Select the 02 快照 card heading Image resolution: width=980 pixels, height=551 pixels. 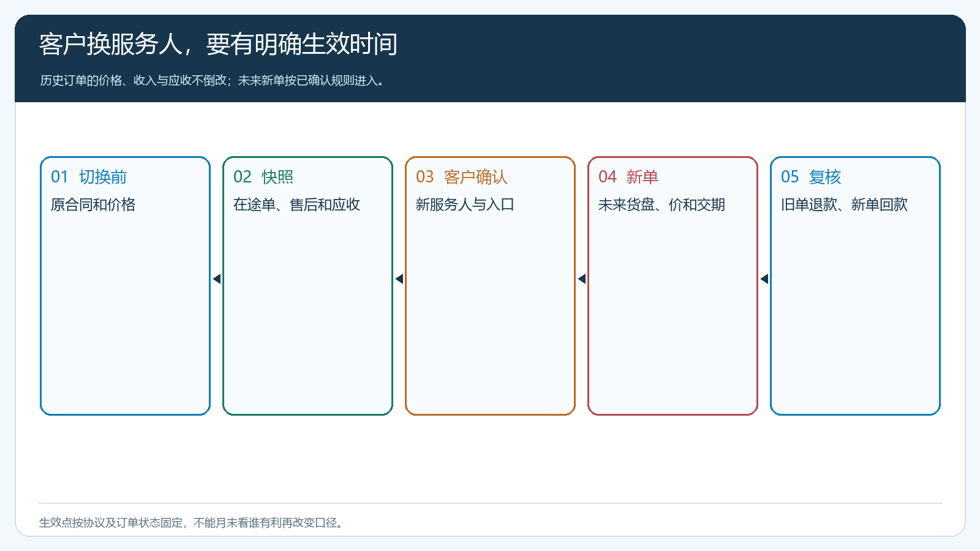coord(263,177)
